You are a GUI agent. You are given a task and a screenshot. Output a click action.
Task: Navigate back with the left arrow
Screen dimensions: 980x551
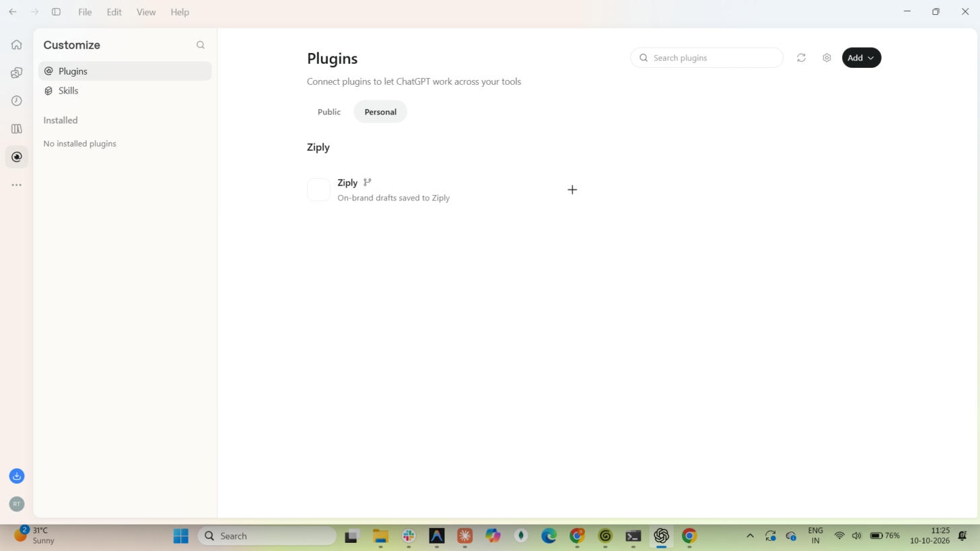[12, 12]
